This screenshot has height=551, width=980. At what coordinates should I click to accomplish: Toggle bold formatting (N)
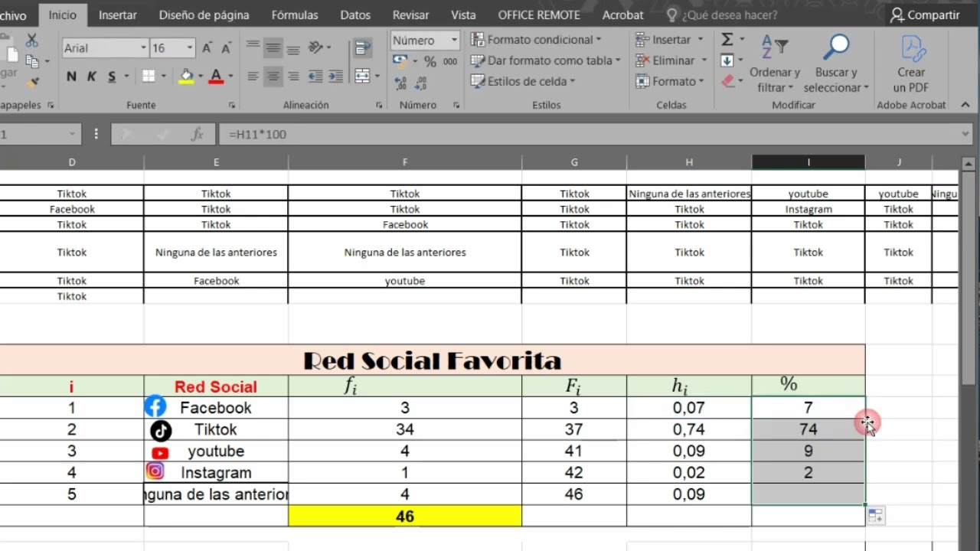point(71,77)
